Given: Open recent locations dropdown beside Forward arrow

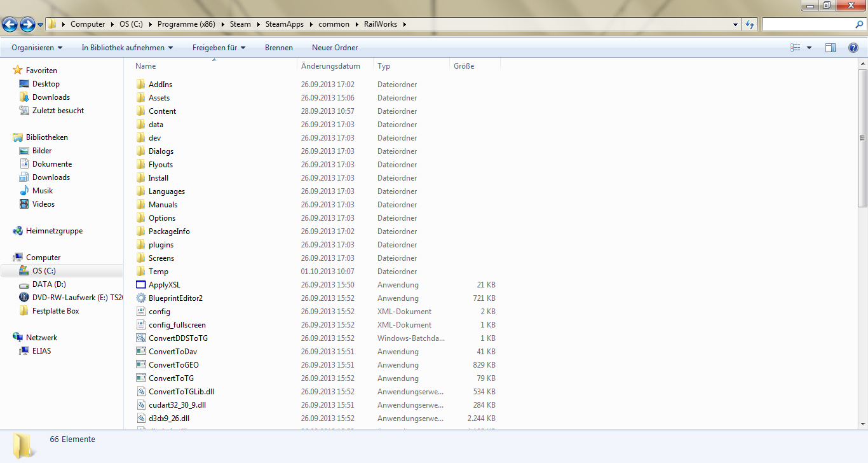Looking at the screenshot, I should coord(41,25).
